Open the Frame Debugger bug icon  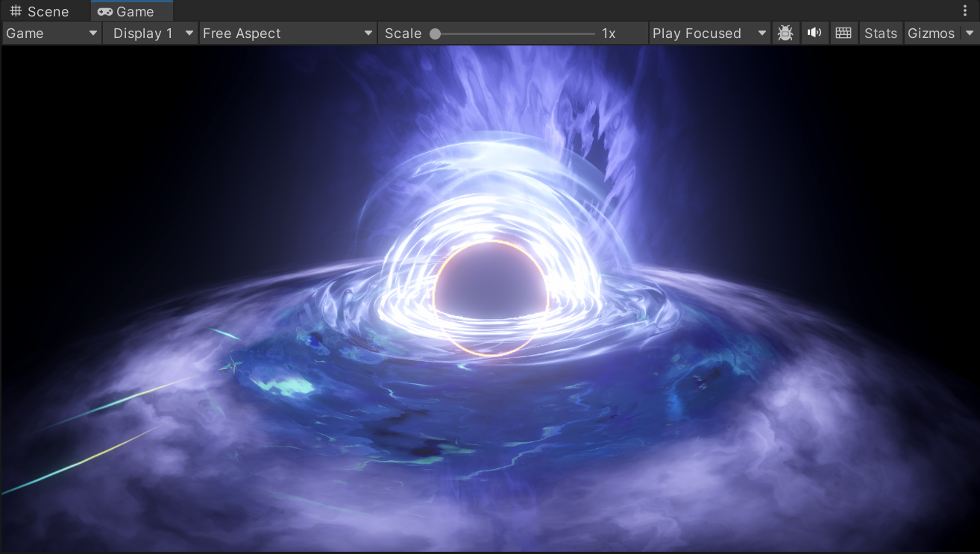[x=785, y=34]
